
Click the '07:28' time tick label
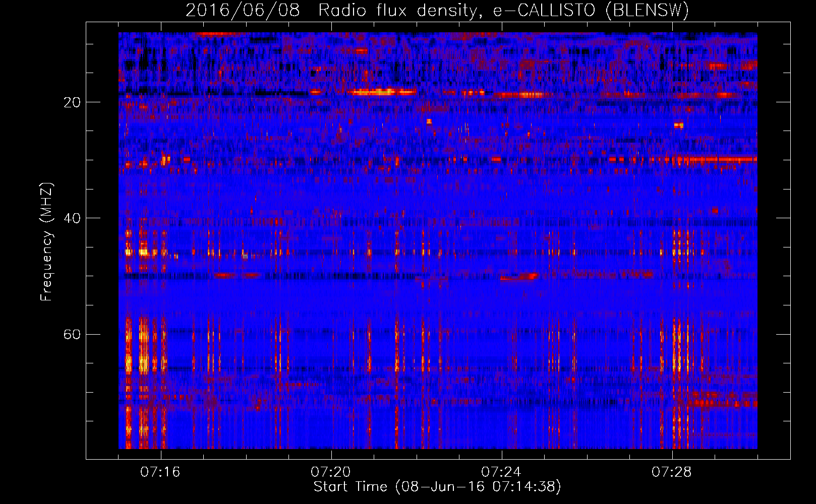click(672, 472)
